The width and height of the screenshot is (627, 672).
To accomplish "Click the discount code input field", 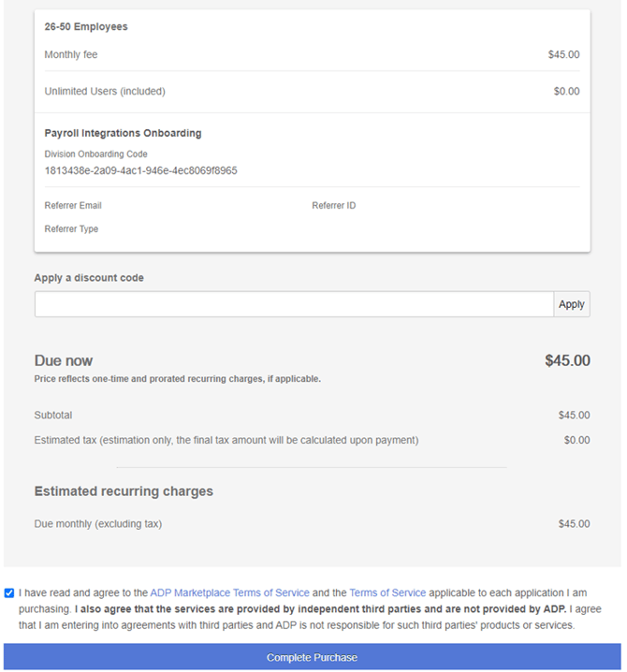I will 294,304.
